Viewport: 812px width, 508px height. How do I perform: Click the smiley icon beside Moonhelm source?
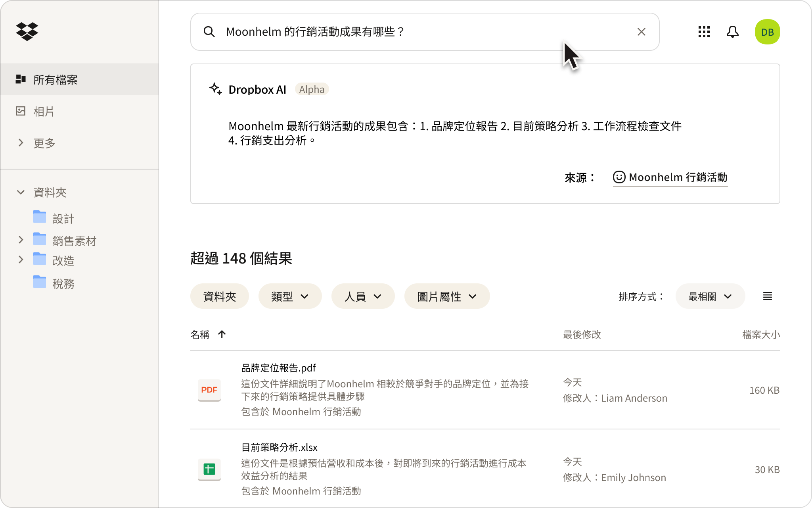(619, 177)
